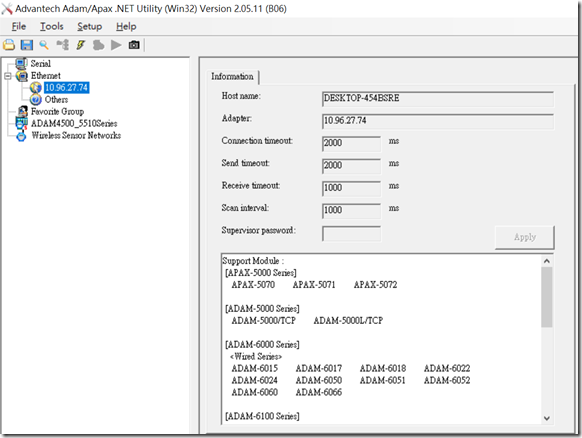Click the lightning bolt toolbar icon

coord(80,45)
